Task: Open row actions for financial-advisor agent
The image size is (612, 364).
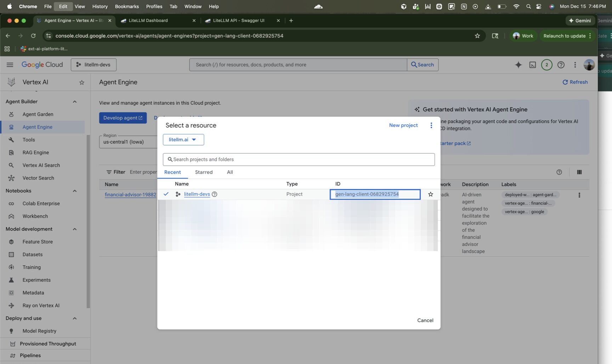Action: tap(579, 195)
